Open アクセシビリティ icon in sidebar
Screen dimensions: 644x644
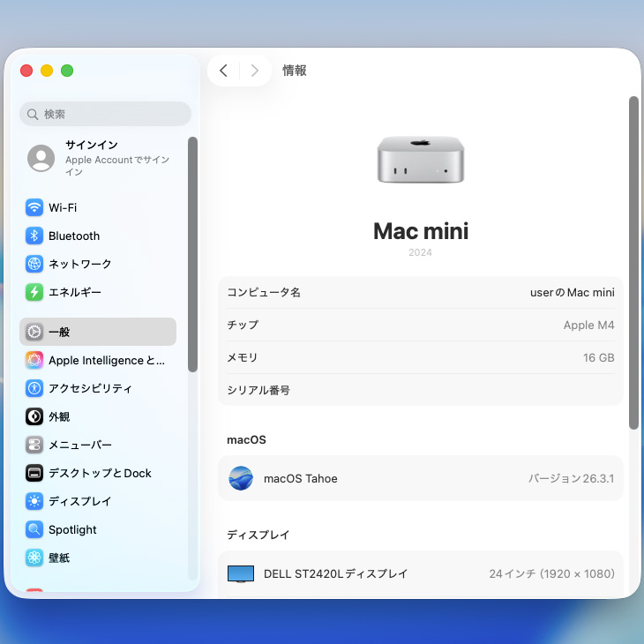click(34, 388)
